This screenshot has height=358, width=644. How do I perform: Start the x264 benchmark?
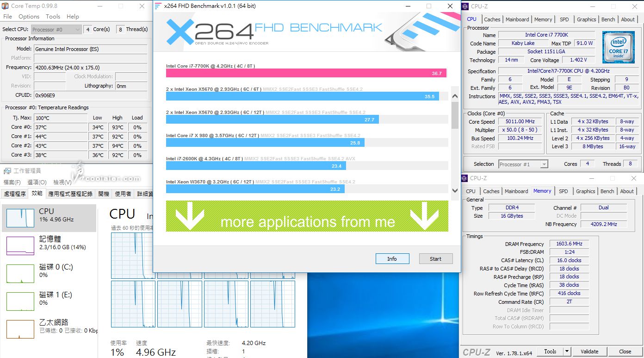point(435,259)
